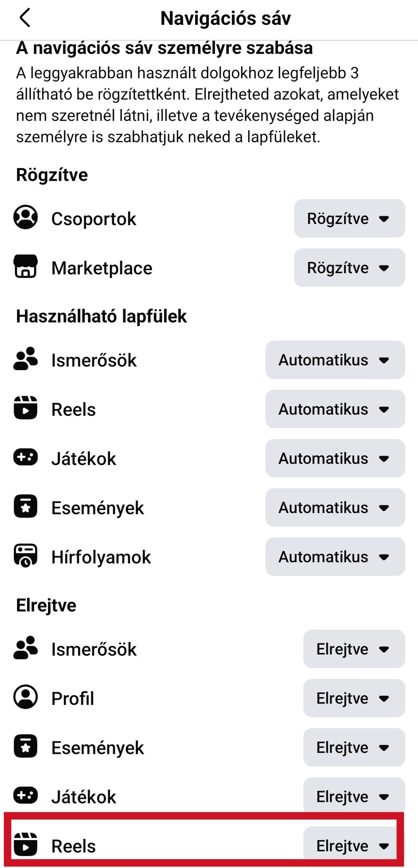This screenshot has height=868, width=418.
Task: Tap the Csoportok groups icon
Action: [26, 217]
